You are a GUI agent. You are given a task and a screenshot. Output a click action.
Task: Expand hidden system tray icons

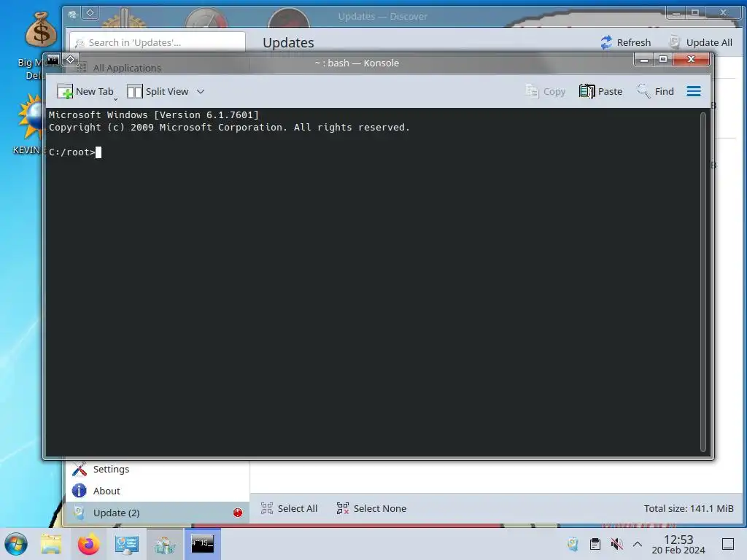point(638,544)
